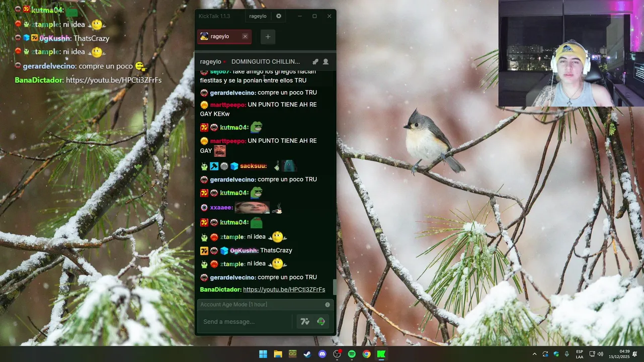This screenshot has height=362, width=644.
Task: Click the frog emote in kutma04's first message
Action: coord(256,127)
